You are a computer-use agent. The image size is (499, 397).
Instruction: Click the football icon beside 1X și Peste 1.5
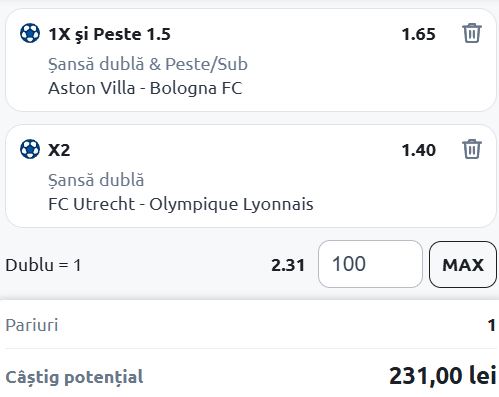tap(30, 33)
